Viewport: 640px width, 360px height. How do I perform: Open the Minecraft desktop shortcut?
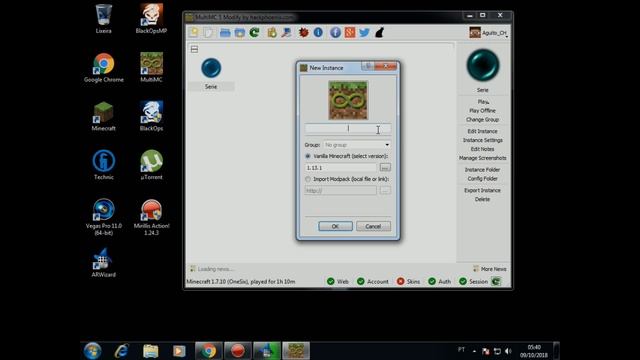(104, 116)
